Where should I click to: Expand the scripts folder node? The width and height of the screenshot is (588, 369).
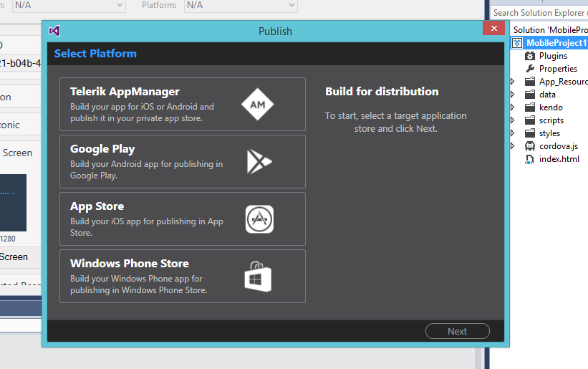pyautogui.click(x=513, y=120)
